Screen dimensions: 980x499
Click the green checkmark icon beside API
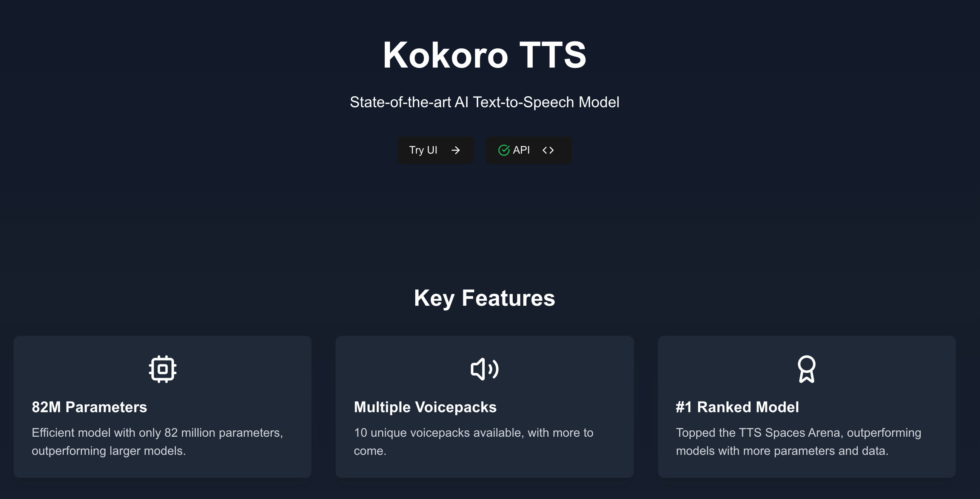coord(504,150)
